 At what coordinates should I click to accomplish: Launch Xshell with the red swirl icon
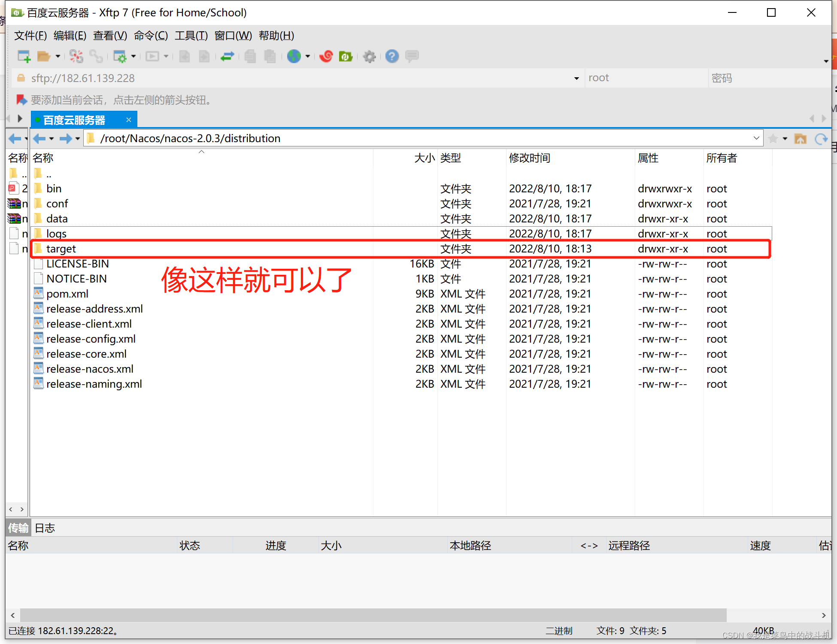326,56
